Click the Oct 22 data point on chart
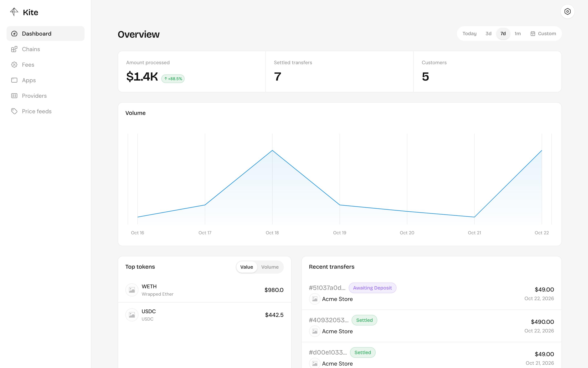This screenshot has width=588, height=368. click(542, 150)
